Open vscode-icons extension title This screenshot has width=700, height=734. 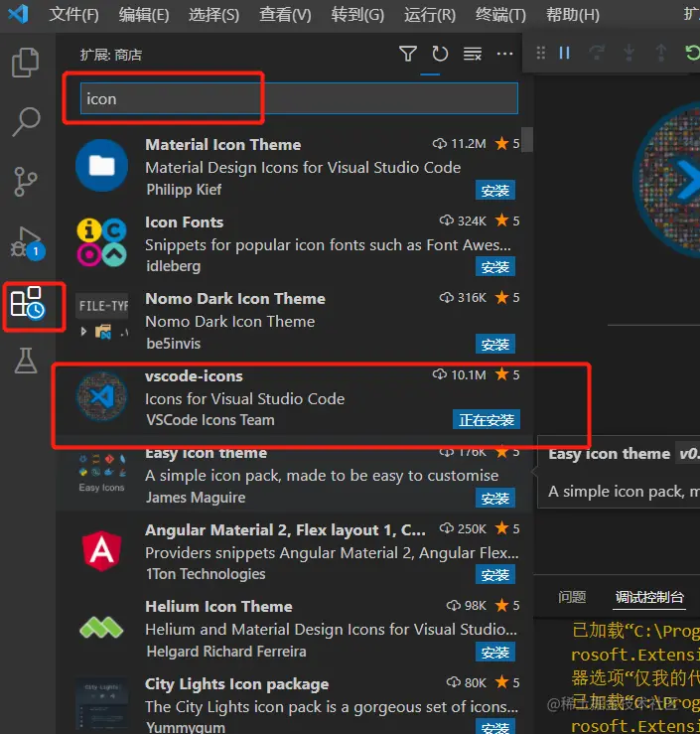195,375
